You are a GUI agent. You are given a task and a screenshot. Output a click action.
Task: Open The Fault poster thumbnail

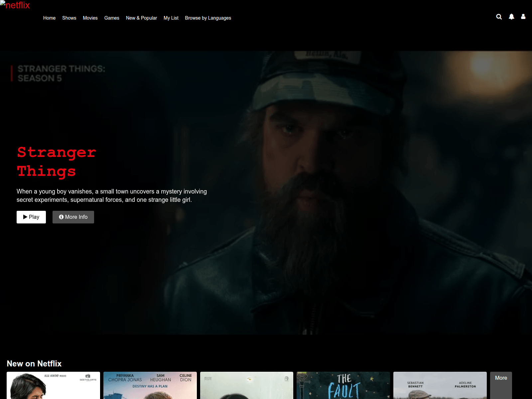pyautogui.click(x=343, y=385)
